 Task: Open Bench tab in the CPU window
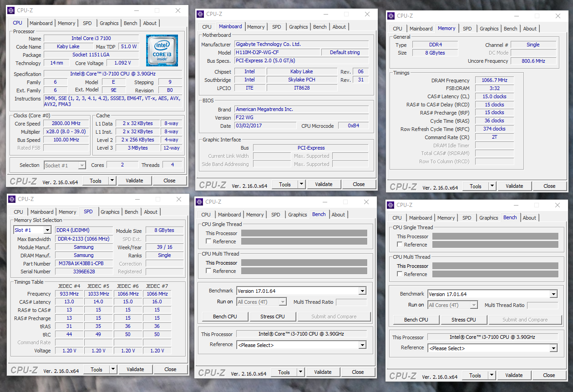tap(131, 23)
